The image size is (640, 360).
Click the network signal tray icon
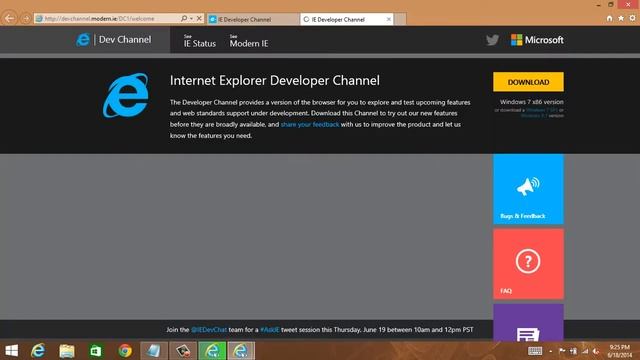click(x=585, y=351)
